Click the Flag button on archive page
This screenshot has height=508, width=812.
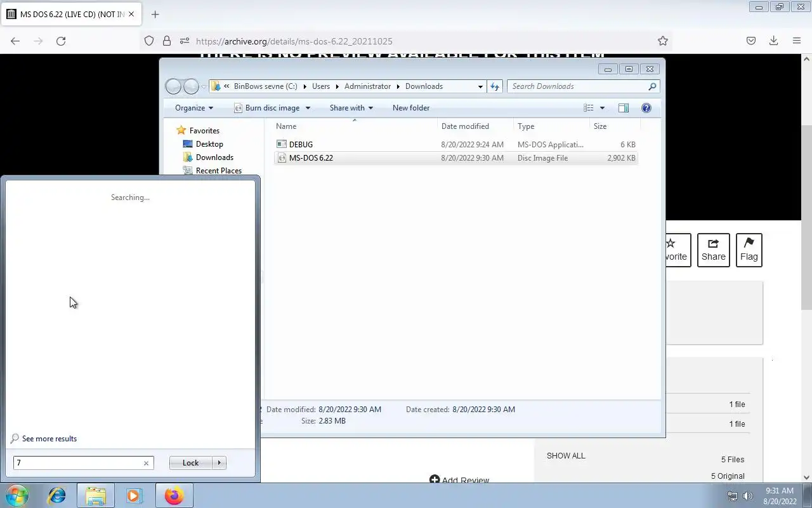coord(749,250)
